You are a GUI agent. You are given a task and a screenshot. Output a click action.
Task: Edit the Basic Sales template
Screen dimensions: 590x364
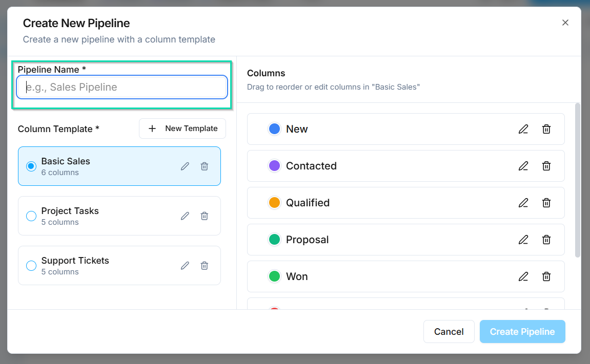coord(185,166)
